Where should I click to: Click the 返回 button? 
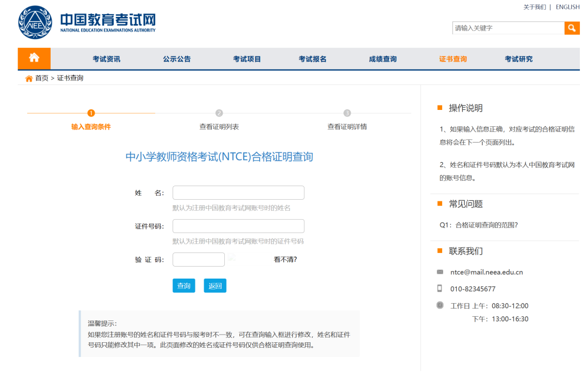coord(215,285)
